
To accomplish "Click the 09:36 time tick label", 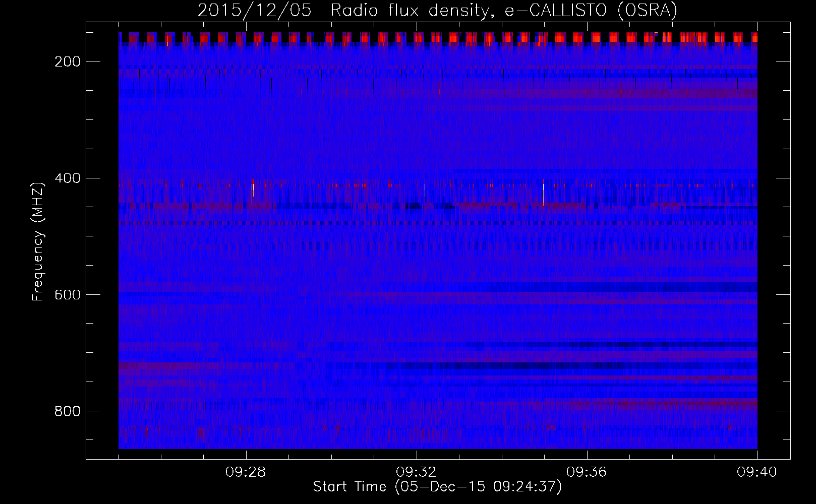I will point(587,472).
